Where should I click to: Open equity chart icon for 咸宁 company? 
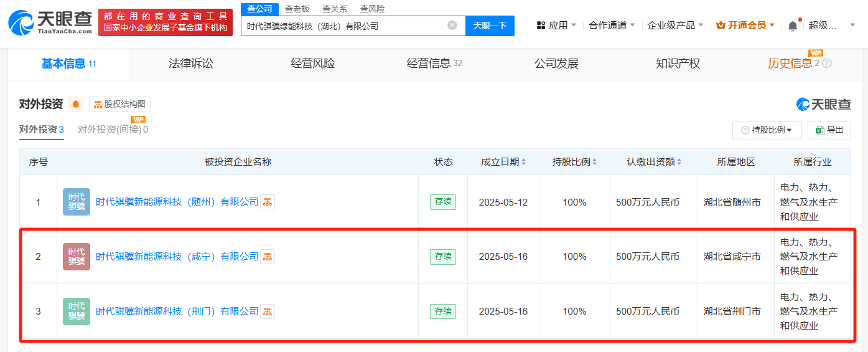coord(268,257)
